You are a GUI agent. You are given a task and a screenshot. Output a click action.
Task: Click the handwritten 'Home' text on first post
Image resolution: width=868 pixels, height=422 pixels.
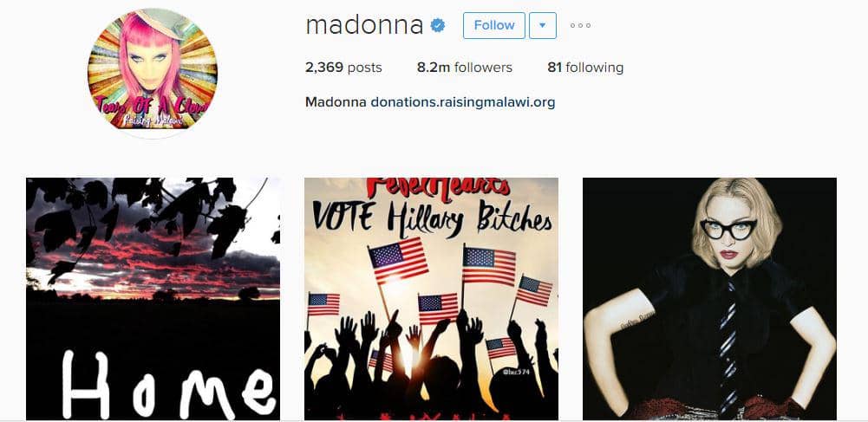pyautogui.click(x=168, y=385)
